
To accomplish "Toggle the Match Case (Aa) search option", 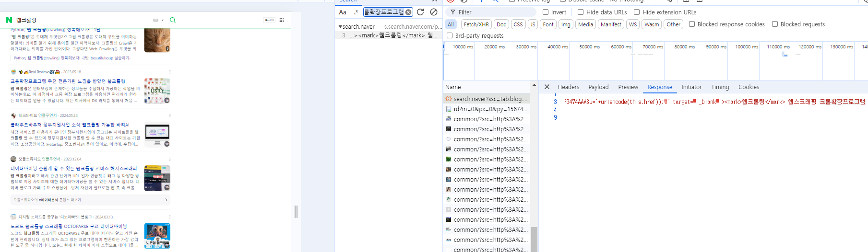I will [x=343, y=12].
